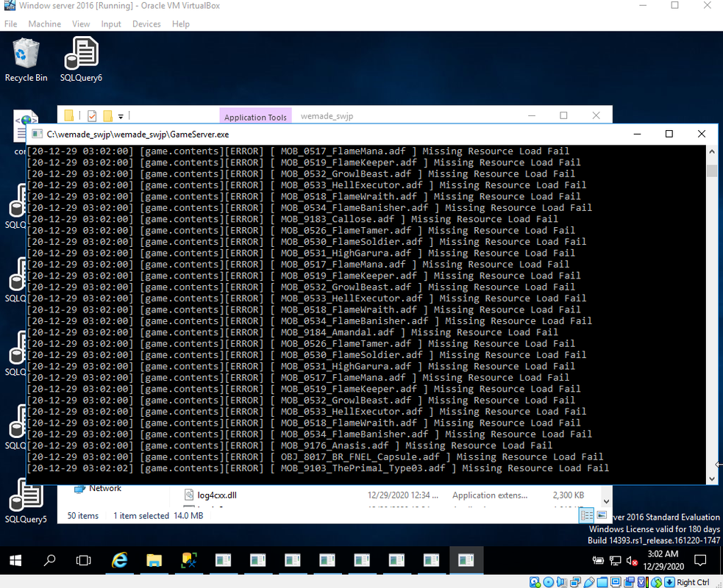The height and width of the screenshot is (588, 723).
Task: Click the wemade_swjp Explorer window title
Action: tap(327, 116)
